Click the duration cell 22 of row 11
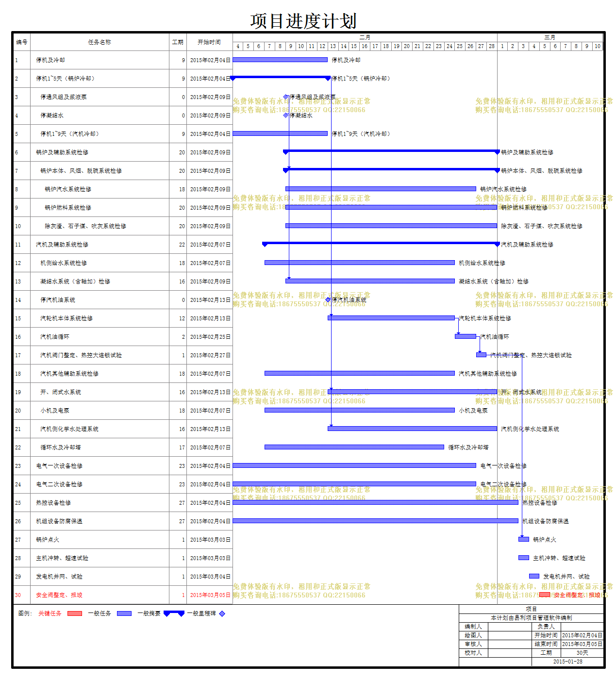 [x=178, y=245]
